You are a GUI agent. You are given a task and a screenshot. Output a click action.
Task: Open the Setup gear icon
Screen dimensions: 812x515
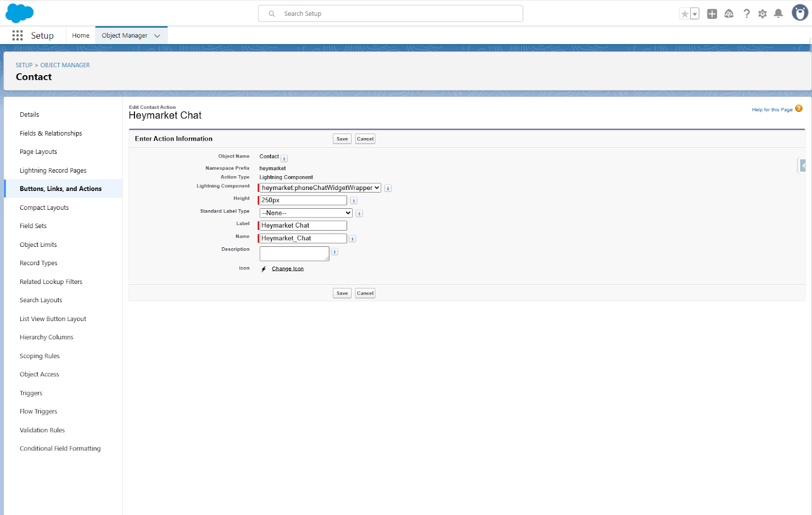(762, 14)
